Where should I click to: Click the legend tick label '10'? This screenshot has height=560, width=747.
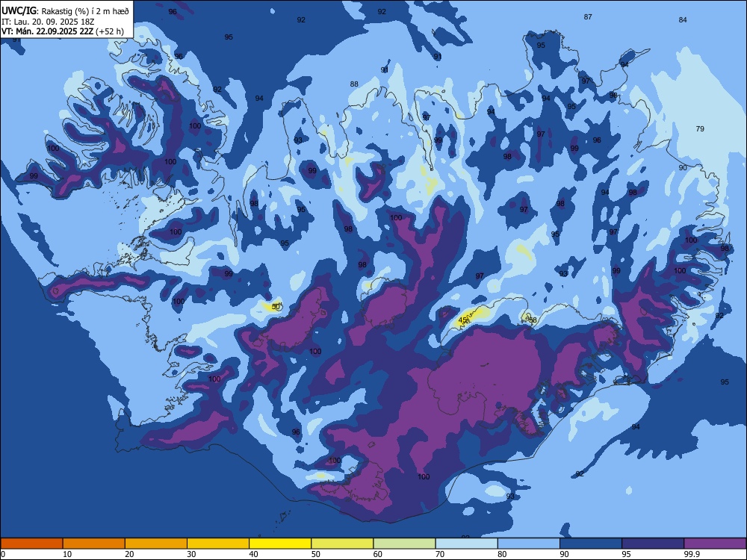click(67, 554)
